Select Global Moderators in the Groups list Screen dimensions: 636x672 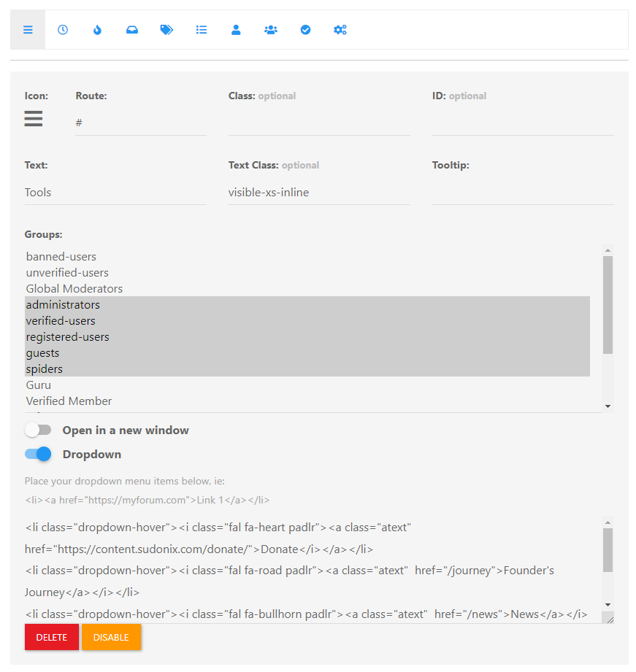(x=74, y=289)
